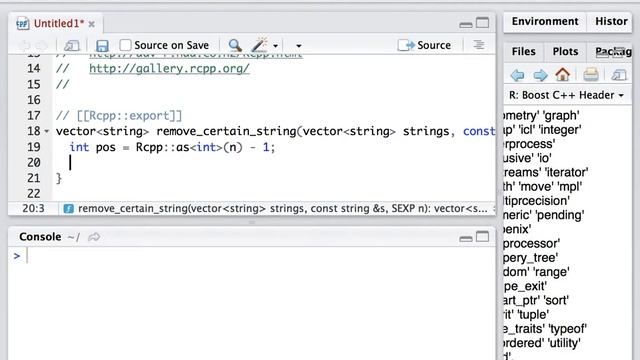Image resolution: width=640 pixels, height=360 pixels.
Task: Show editor in new window icon
Action: 71,45
